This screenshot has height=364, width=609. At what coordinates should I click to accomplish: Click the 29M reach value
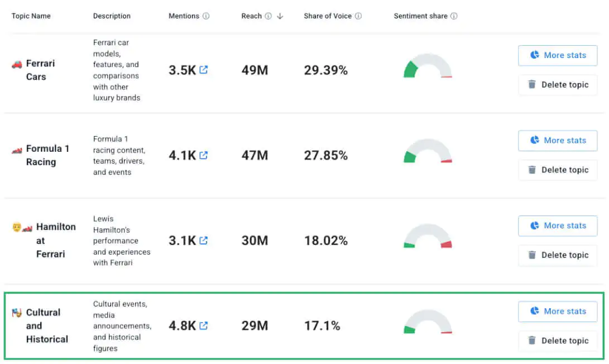click(255, 325)
